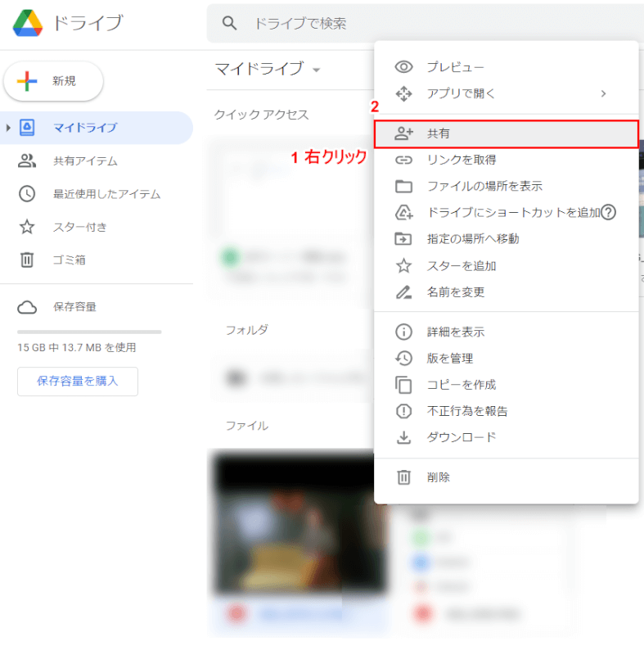Click the 新規 button
644x655 pixels.
[x=53, y=81]
